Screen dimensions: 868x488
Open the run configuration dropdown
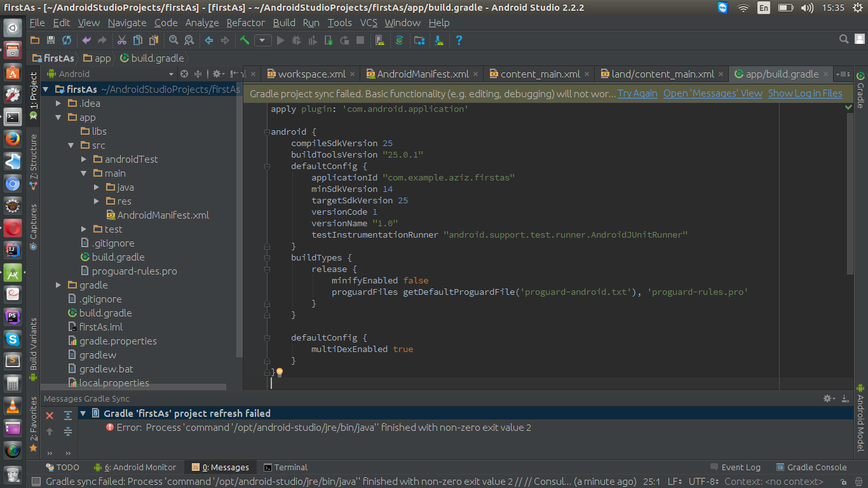[x=263, y=40]
